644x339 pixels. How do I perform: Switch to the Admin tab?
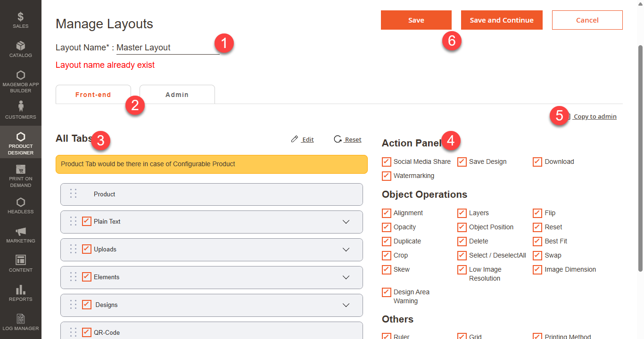click(x=177, y=95)
